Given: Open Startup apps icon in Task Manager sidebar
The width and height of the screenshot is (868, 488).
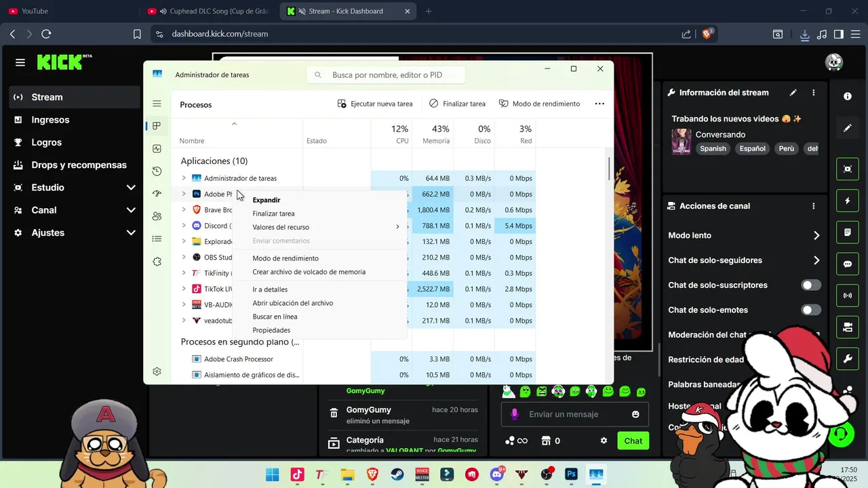Looking at the screenshot, I should click(x=157, y=194).
